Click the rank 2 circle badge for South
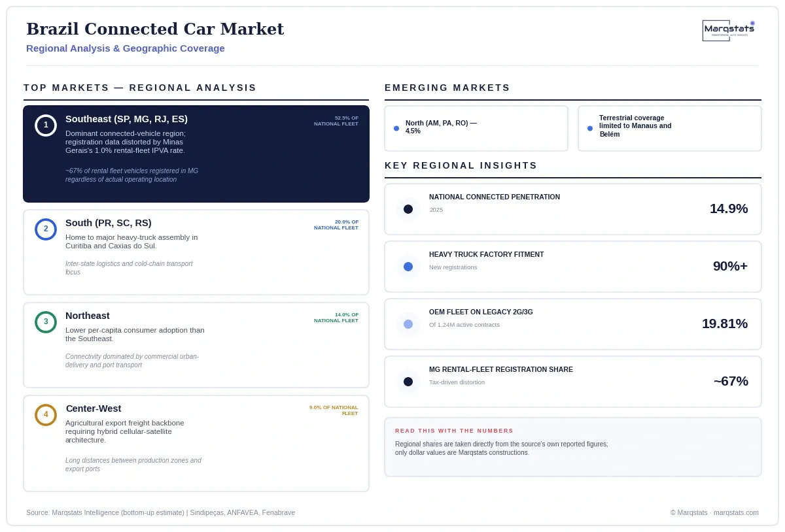785x532 pixels. click(x=46, y=229)
